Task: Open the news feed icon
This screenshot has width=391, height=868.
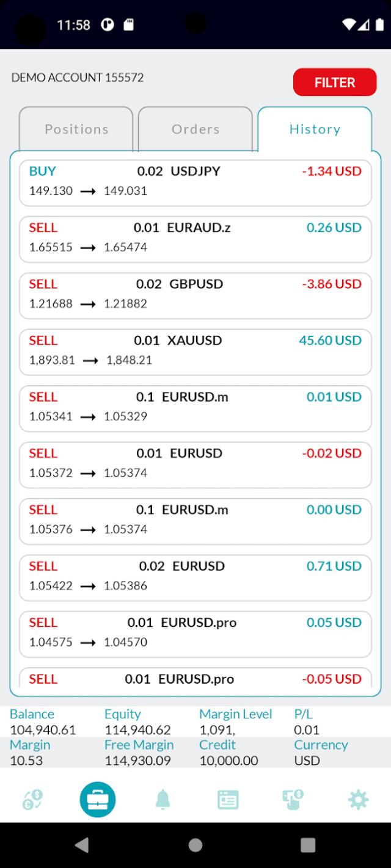Action: point(228,800)
